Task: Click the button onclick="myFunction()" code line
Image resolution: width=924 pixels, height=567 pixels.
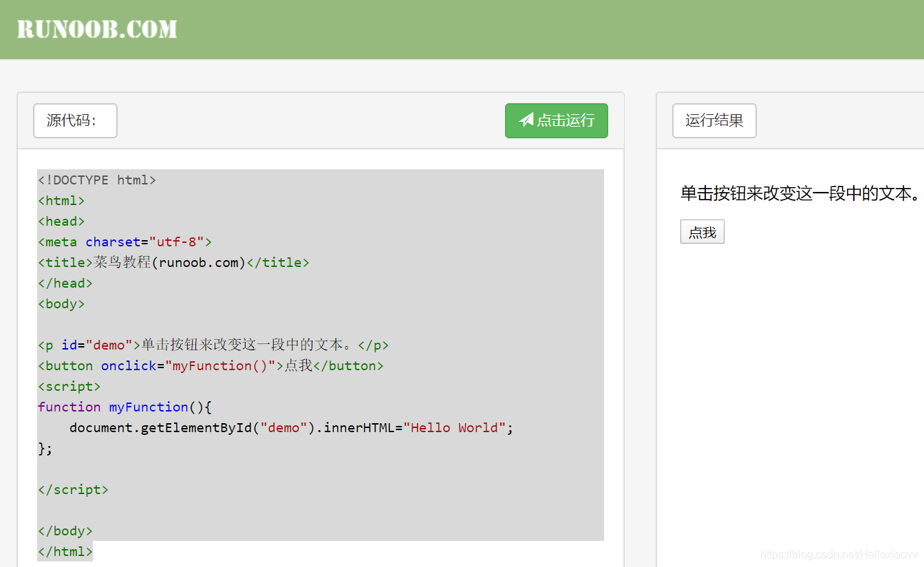Action: pyautogui.click(x=211, y=365)
